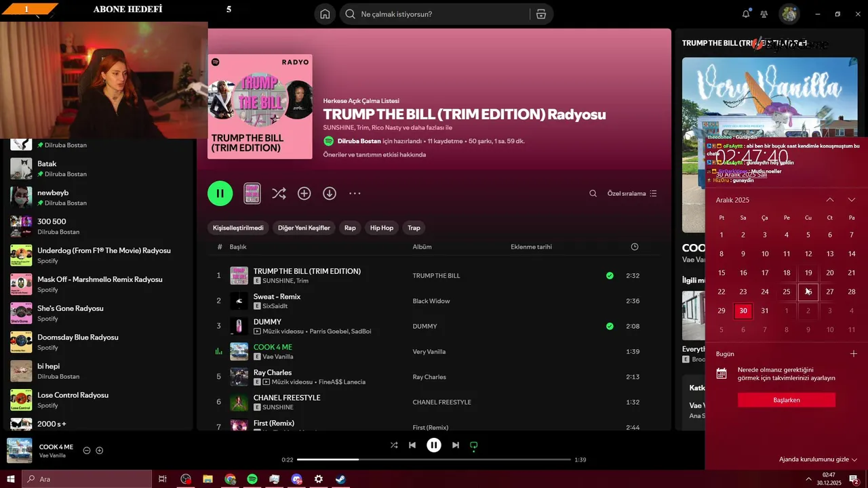Toggle saved checkmark for TRUMP THE BILL track
This screenshot has height=488, width=868.
(610, 276)
